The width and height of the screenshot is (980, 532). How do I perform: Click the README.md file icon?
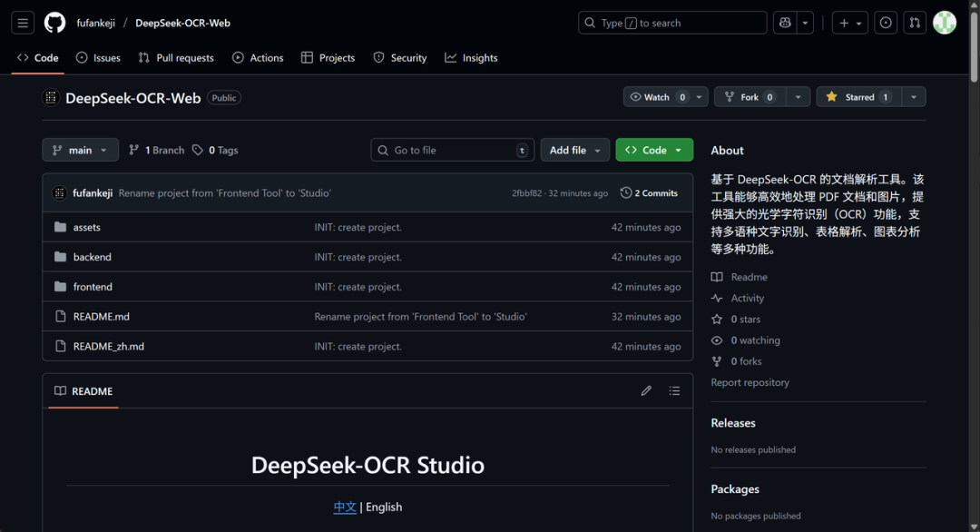(60, 316)
